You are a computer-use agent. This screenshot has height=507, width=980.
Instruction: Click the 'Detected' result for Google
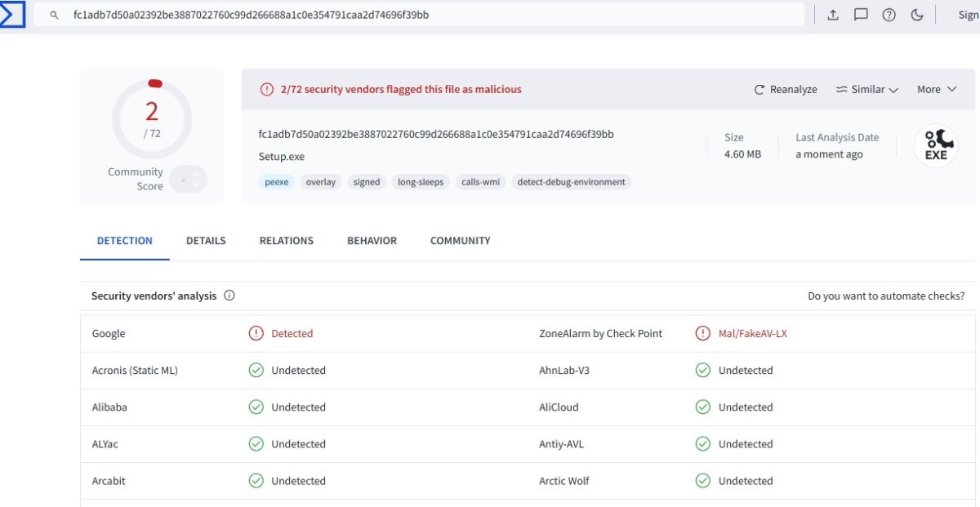point(292,334)
